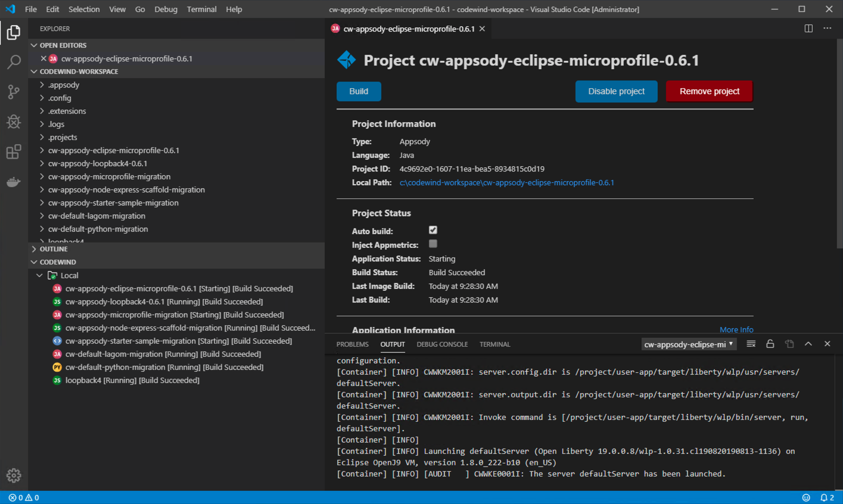Collapse the CODEWIND-WORKSPACE section

(34, 71)
